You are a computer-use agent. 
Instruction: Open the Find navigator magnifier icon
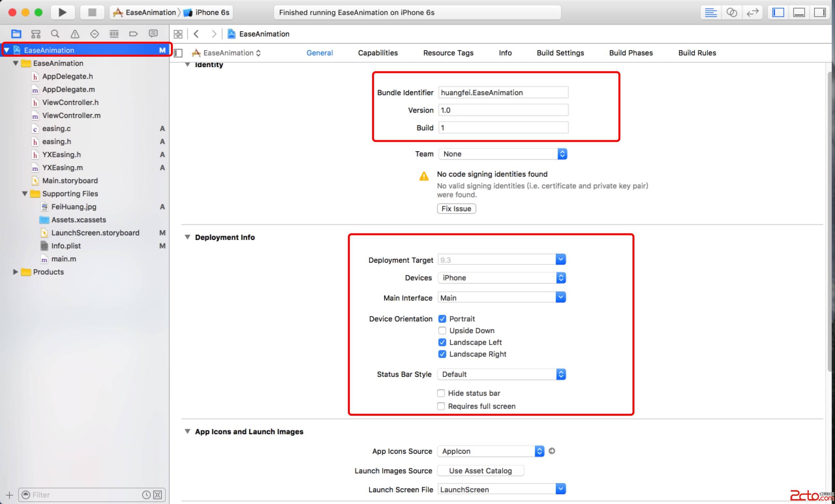click(55, 34)
